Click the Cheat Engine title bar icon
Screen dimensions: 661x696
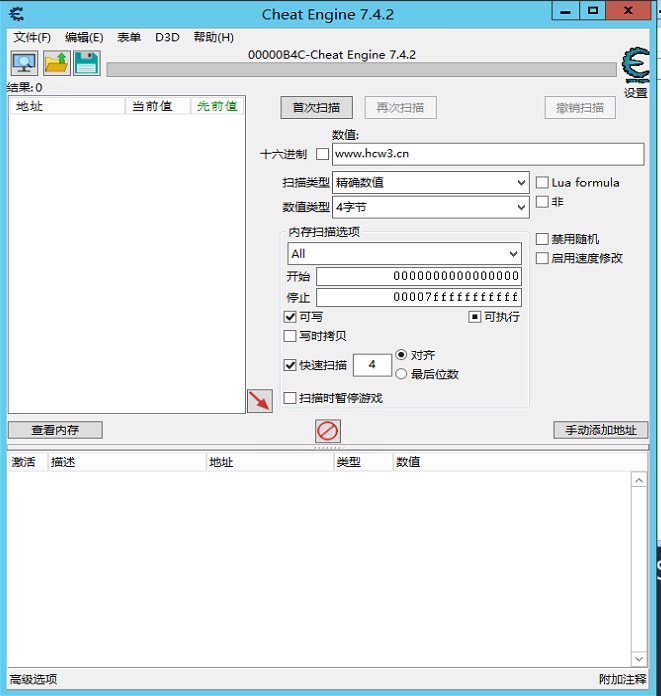click(x=16, y=14)
